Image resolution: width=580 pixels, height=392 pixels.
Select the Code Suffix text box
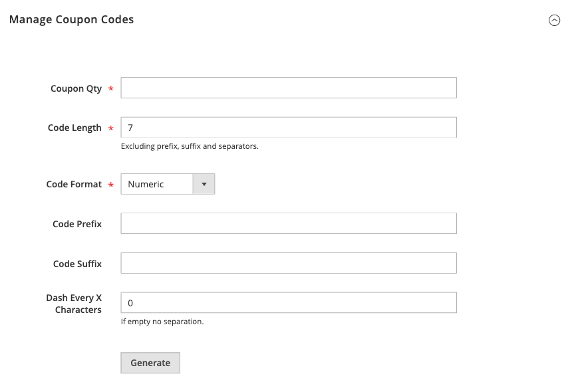[x=288, y=263]
